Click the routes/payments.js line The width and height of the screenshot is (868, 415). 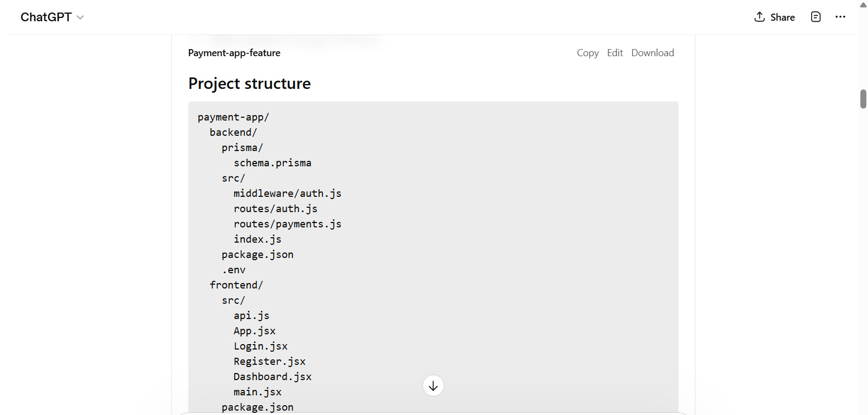(x=287, y=224)
